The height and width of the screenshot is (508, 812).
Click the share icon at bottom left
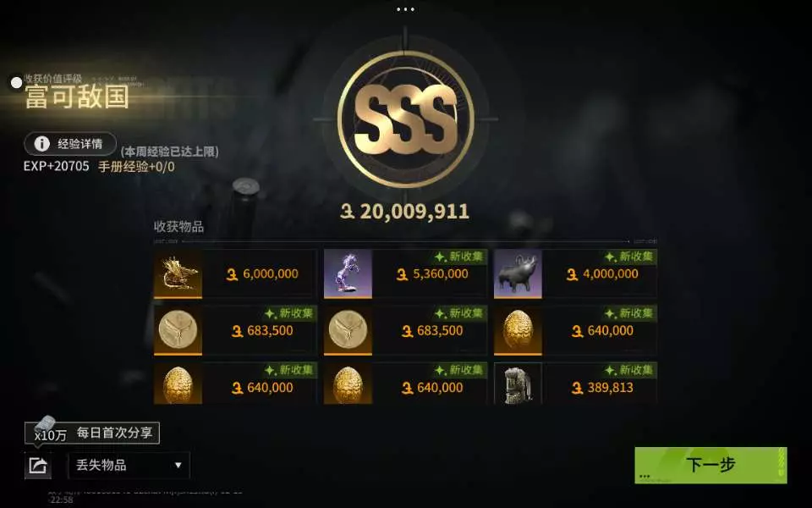pos(38,465)
